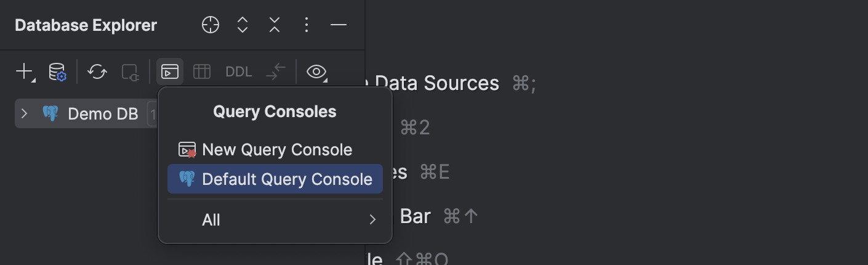The width and height of the screenshot is (868, 265).
Task: Click the PostgreSQL elephant icon beside Demo DB
Action: 50,113
